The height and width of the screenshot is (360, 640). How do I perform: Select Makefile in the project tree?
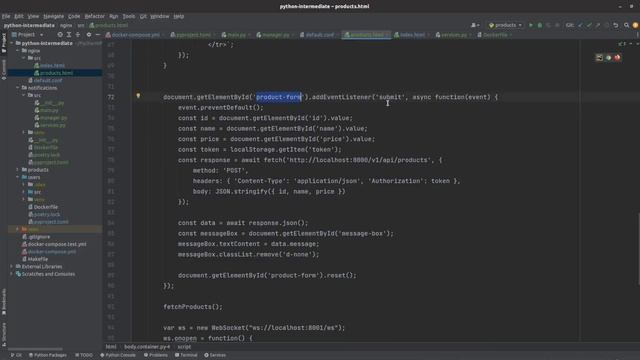click(38, 259)
